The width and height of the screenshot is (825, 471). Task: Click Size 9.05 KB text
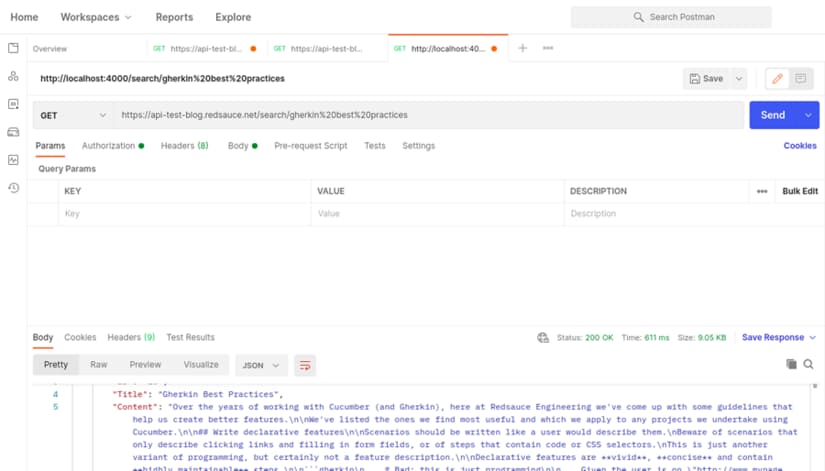(x=702, y=338)
